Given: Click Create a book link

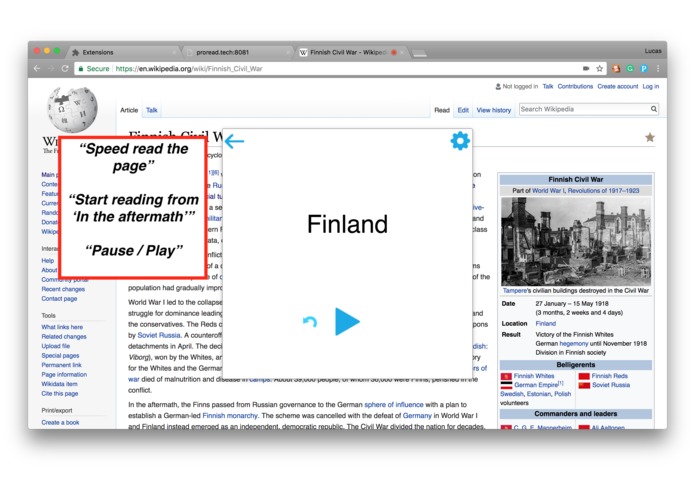Looking at the screenshot, I should pos(60,422).
